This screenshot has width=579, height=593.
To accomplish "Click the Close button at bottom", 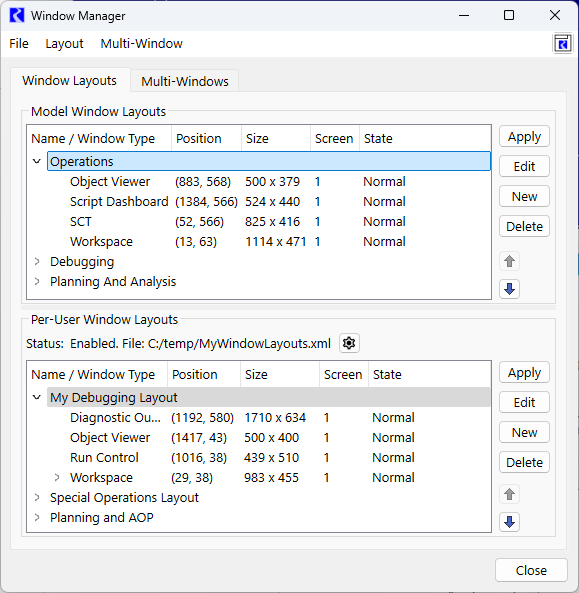I will [x=531, y=570].
